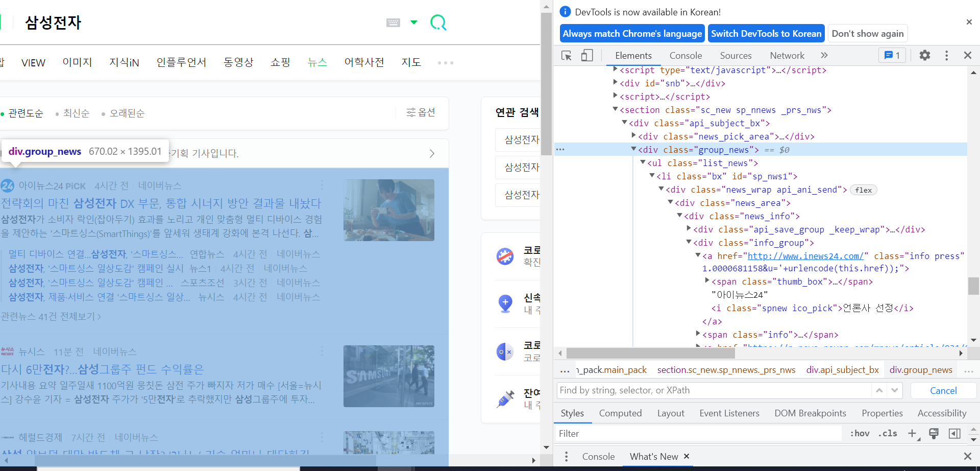Expand the div api_save_group _keep_wrap node
Viewport: 980px width, 471px height.
689,228
